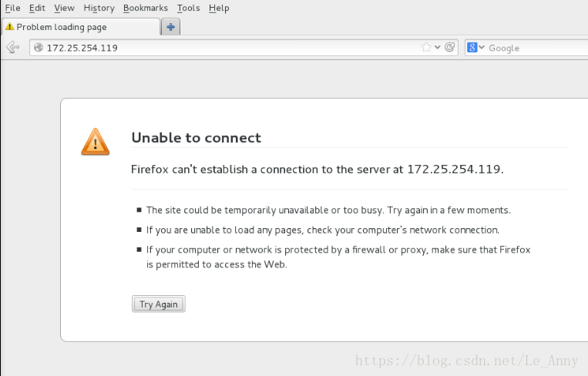Click the reload page icon
The image size is (588, 376).
450,48
